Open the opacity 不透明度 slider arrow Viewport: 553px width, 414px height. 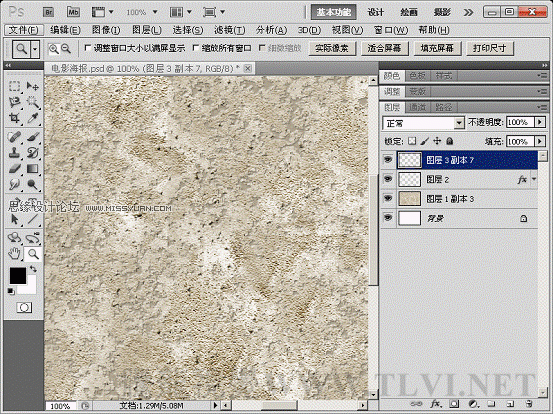540,122
